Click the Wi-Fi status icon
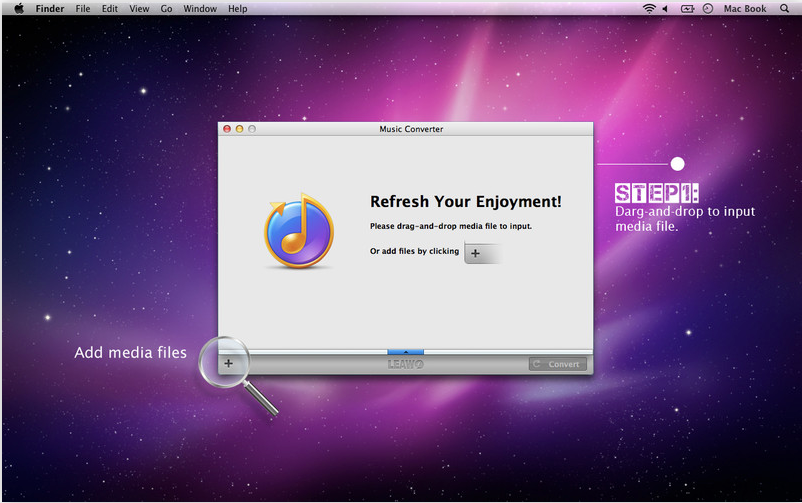The image size is (802, 503). 649,8
